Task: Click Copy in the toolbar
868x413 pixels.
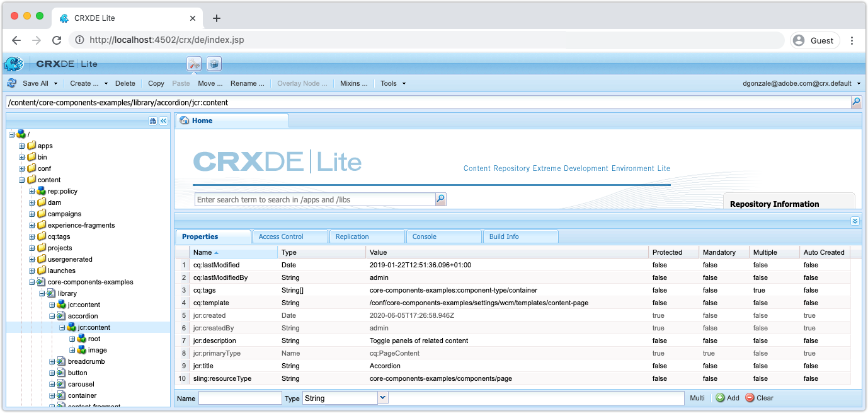Action: [156, 83]
